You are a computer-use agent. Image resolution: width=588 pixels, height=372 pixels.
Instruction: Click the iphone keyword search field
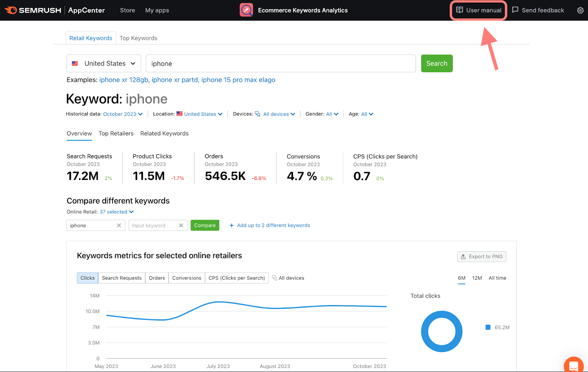[x=281, y=63]
